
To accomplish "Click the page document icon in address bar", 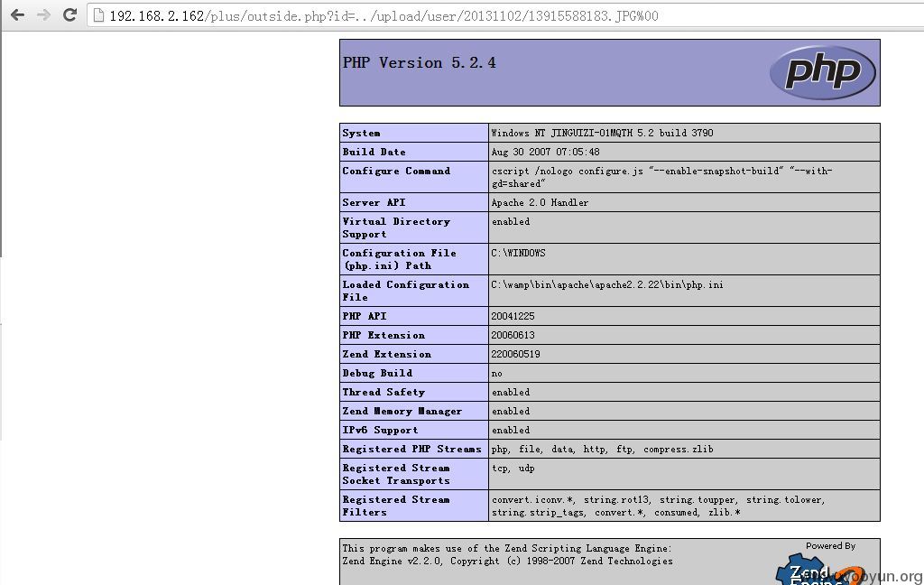I will [98, 15].
